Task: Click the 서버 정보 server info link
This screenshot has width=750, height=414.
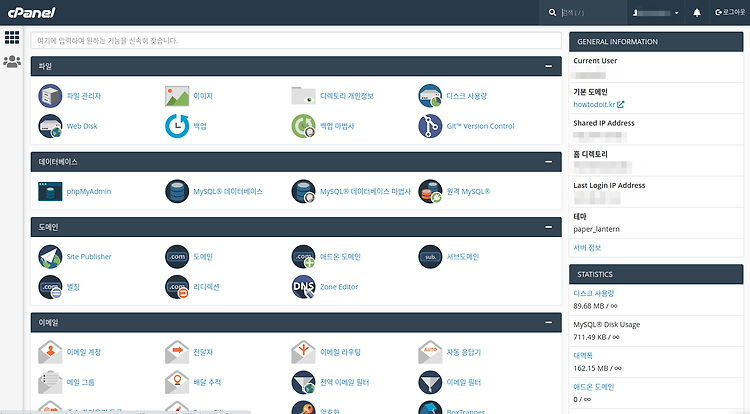Action: click(587, 248)
